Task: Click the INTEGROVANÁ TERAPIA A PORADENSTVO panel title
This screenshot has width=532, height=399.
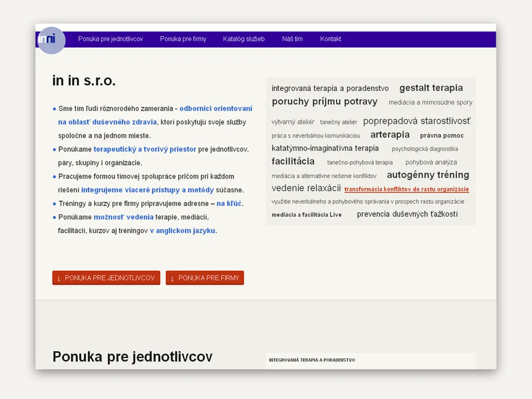Action: (312, 360)
